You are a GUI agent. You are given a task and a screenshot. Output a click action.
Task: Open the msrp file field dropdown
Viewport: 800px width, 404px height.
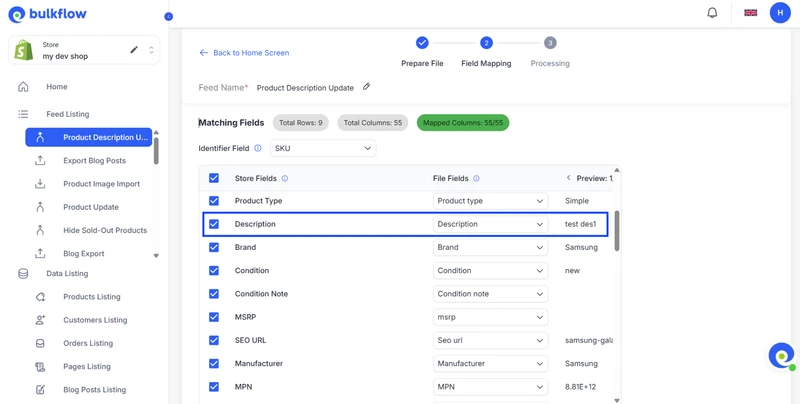[x=490, y=317]
